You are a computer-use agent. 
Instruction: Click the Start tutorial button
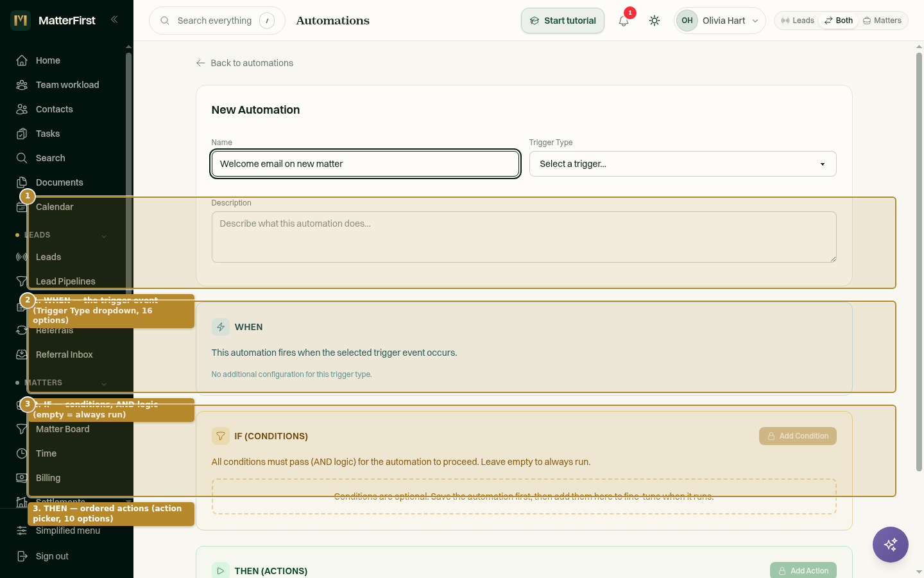[563, 21]
